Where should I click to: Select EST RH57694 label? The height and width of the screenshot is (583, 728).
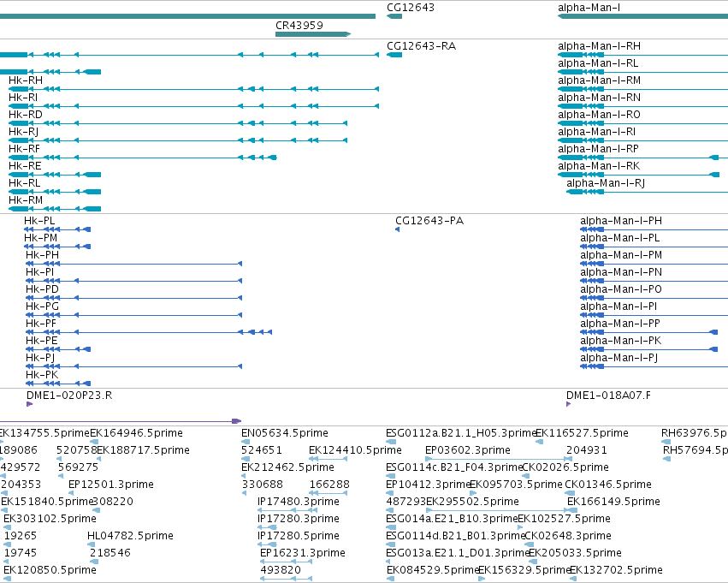tap(695, 450)
